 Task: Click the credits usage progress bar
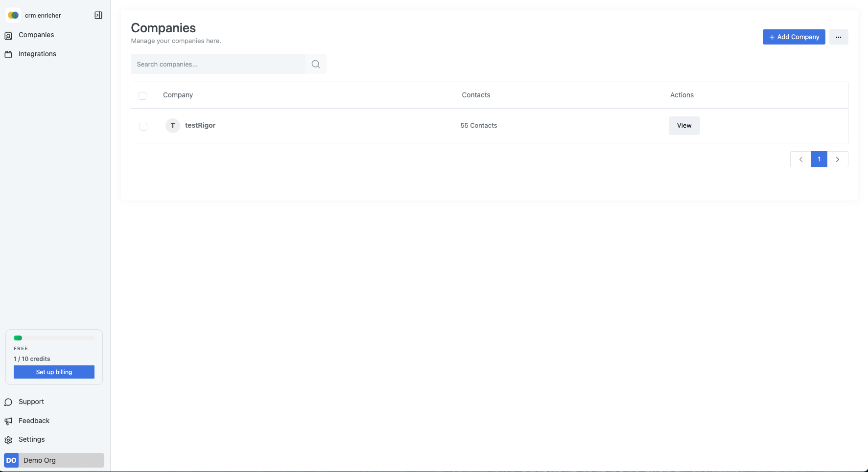pyautogui.click(x=54, y=338)
